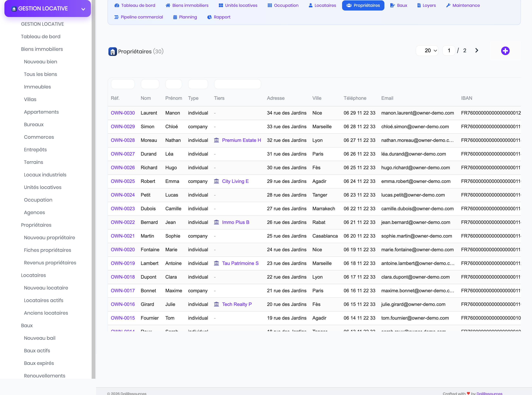
Task: Click the Gestion Locative home icon in sidebar header
Action: [14, 9]
